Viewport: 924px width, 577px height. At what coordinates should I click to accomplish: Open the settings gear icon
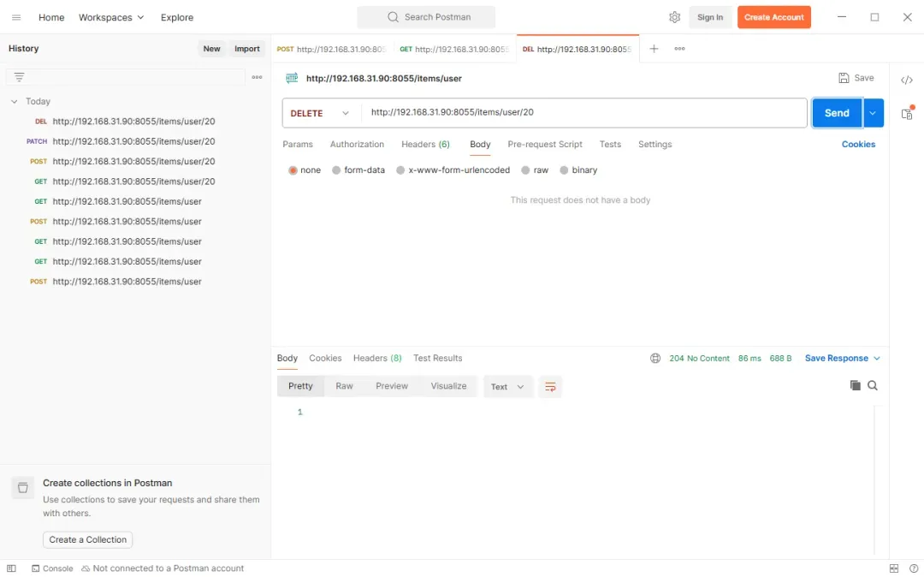click(x=674, y=17)
